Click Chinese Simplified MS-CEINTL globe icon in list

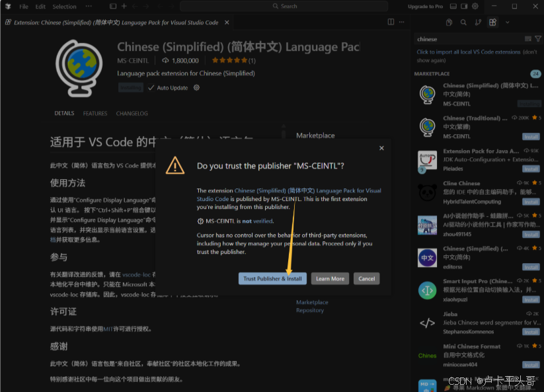click(x=428, y=95)
